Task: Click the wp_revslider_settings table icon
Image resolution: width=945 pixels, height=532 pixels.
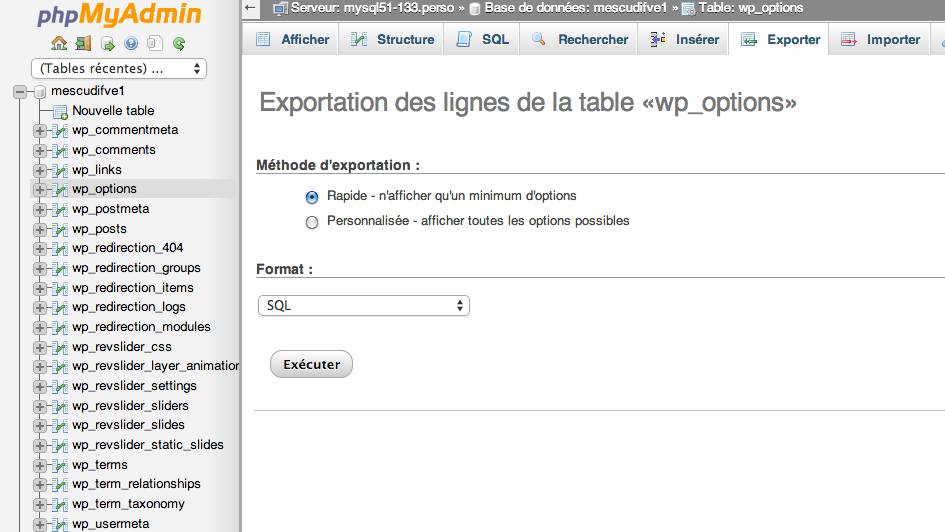Action: click(60, 387)
